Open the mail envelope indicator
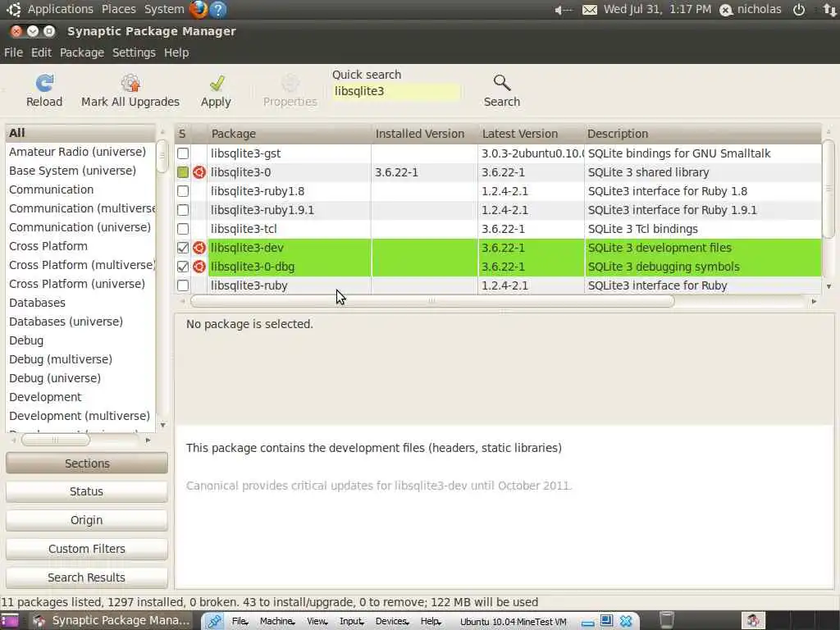The width and height of the screenshot is (840, 630). 589,10
